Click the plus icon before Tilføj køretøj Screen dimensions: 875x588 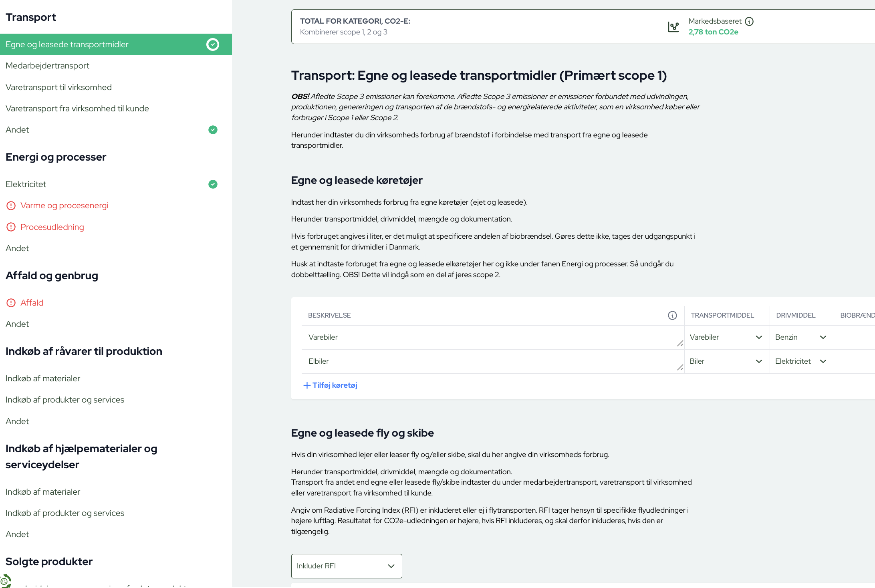pos(307,385)
